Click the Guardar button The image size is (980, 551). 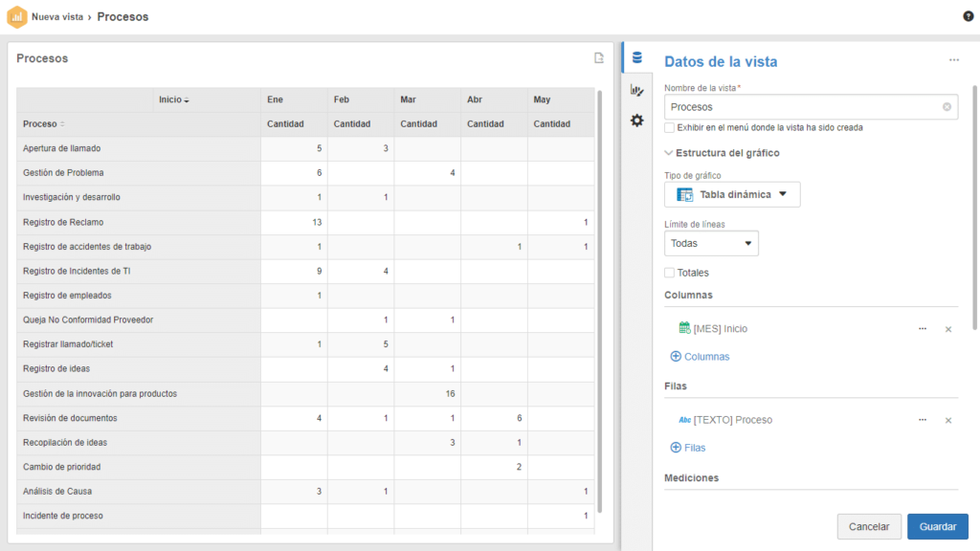click(x=937, y=526)
